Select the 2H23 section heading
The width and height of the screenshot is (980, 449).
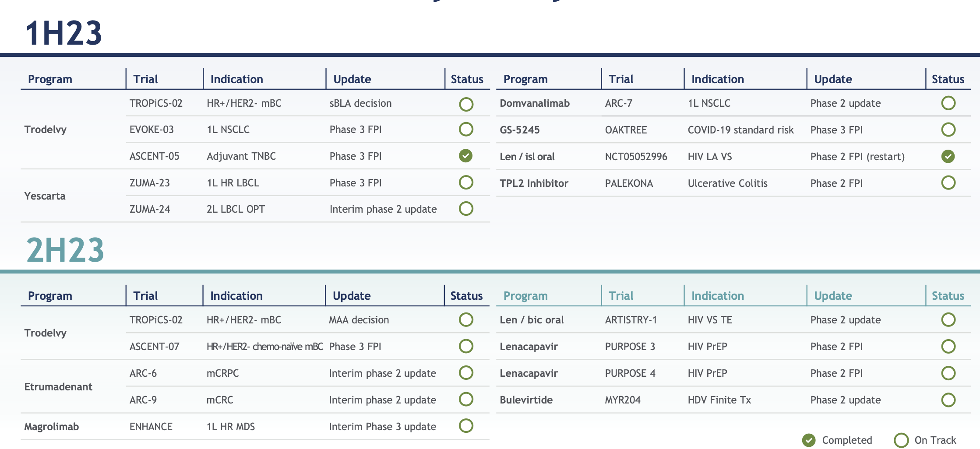coord(65,250)
